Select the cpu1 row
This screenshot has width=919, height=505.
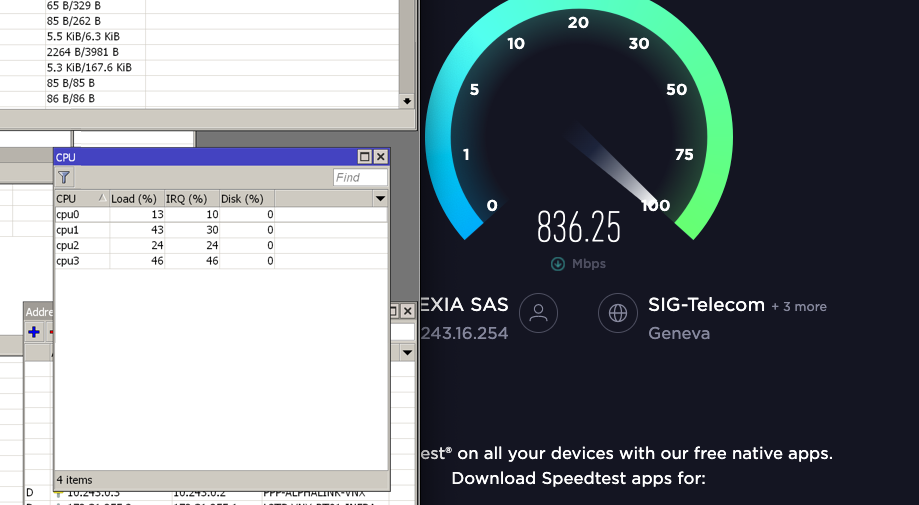[x=221, y=230]
